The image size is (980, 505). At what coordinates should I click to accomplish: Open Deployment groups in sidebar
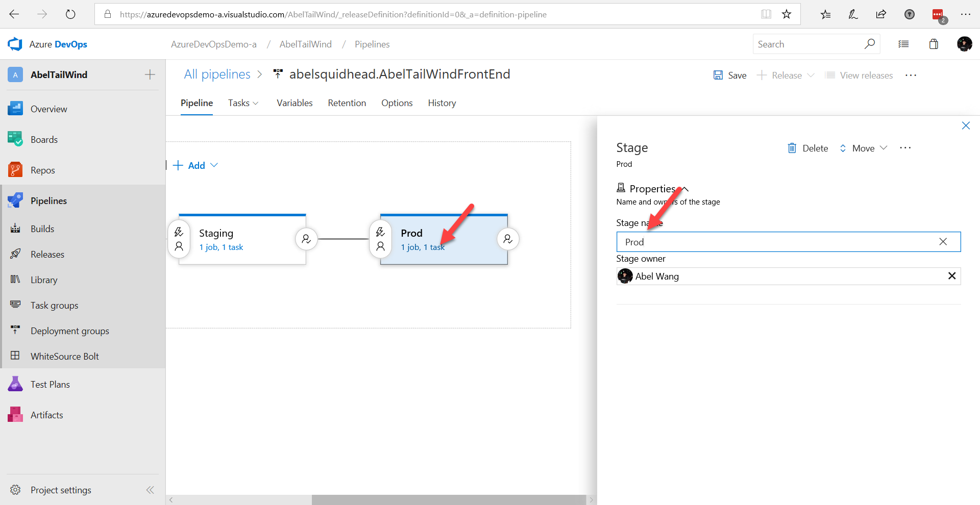point(83,331)
